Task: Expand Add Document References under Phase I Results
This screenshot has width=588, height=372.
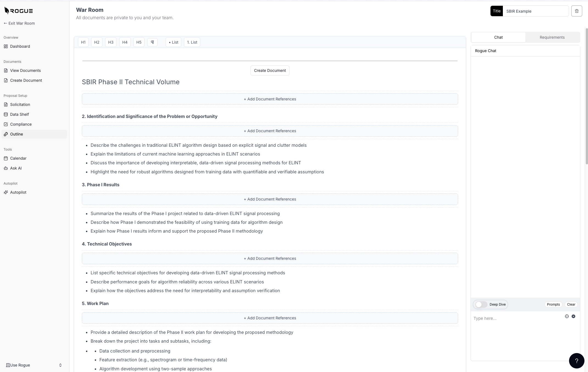Action: [270, 199]
